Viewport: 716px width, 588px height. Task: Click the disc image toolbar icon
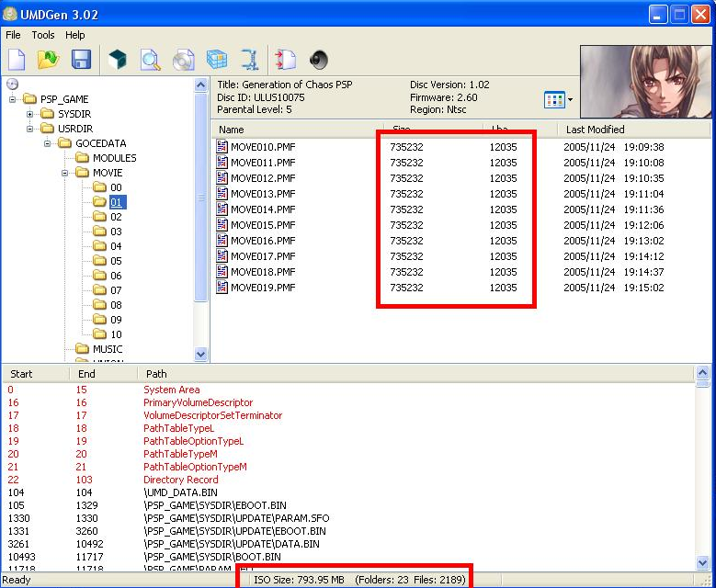[183, 61]
